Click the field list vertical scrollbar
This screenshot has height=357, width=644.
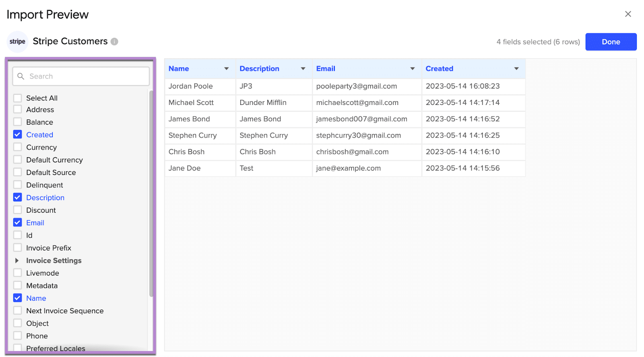coord(151,193)
